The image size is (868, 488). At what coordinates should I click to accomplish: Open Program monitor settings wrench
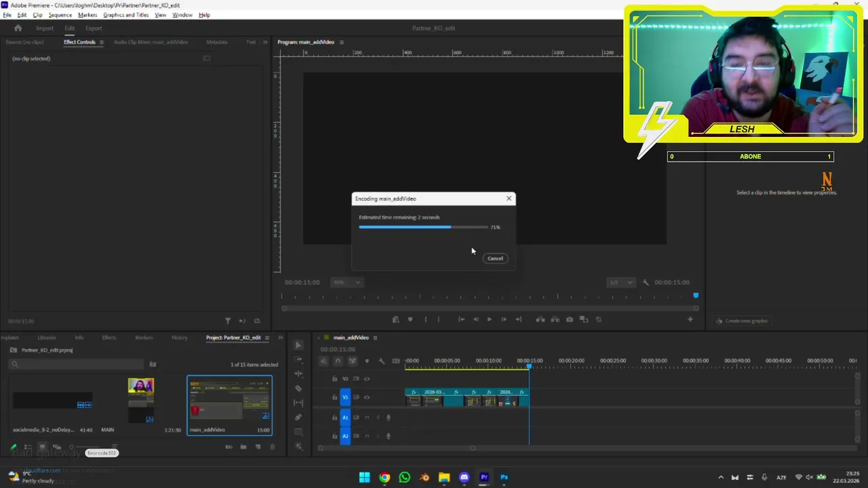pyautogui.click(x=646, y=282)
